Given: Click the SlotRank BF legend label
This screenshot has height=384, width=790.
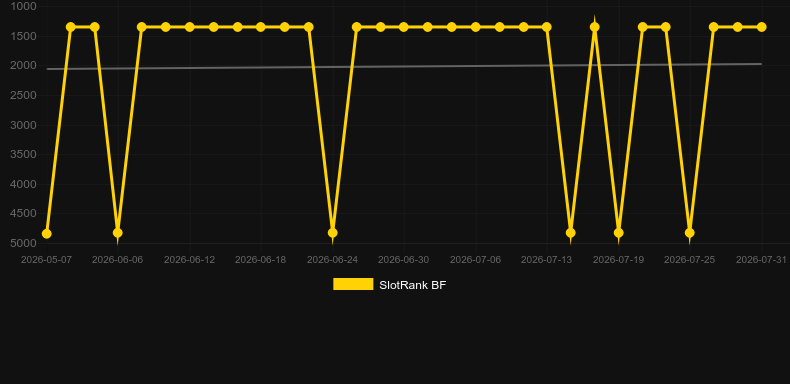Looking at the screenshot, I should [x=413, y=285].
